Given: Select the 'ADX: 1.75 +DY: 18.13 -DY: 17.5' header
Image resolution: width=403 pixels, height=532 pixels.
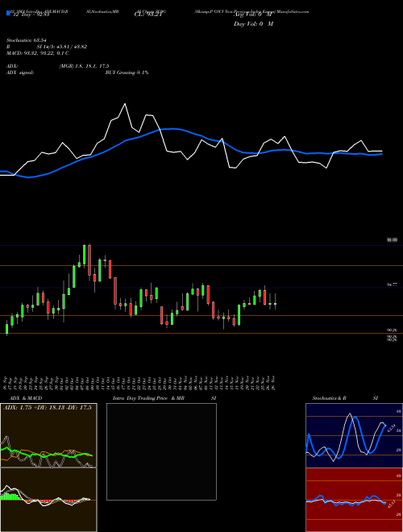Looking at the screenshot, I should pyautogui.click(x=48, y=408).
